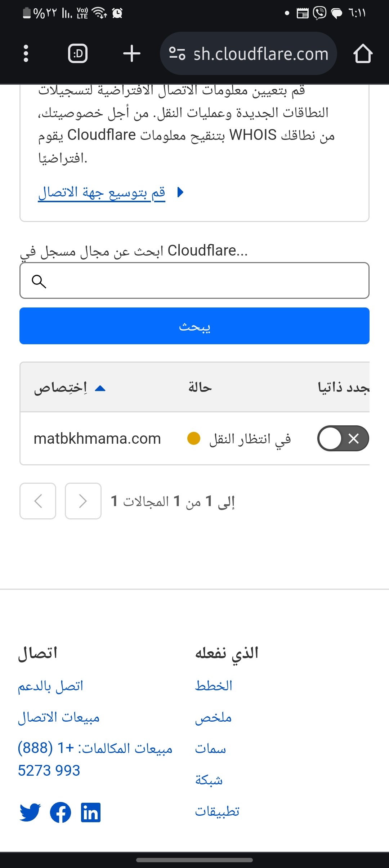Open the الخطط plans link

coord(214,686)
